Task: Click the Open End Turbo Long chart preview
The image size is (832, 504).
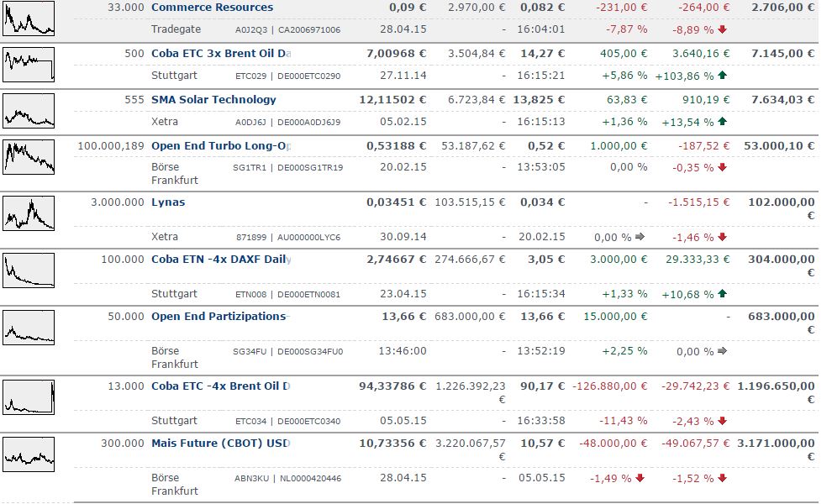Action: point(29,156)
